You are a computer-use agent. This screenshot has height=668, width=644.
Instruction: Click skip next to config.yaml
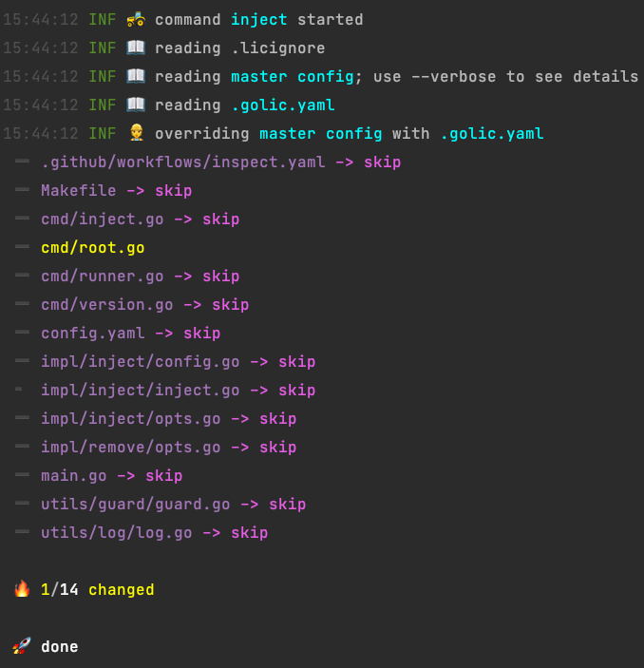pos(202,334)
